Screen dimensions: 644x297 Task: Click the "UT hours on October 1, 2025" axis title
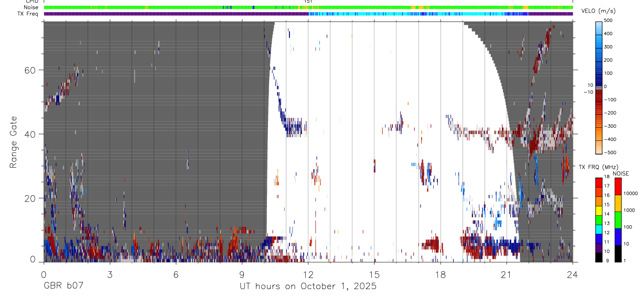(308, 287)
